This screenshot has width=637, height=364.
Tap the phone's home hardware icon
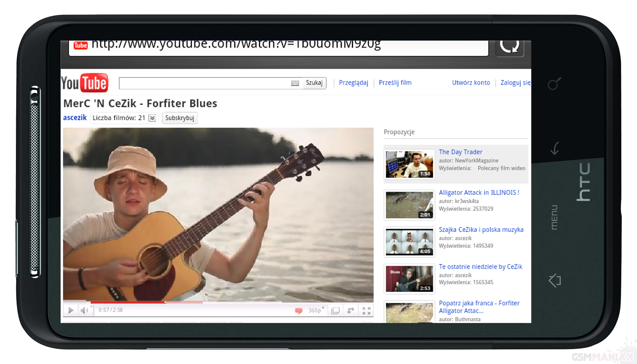(x=555, y=280)
